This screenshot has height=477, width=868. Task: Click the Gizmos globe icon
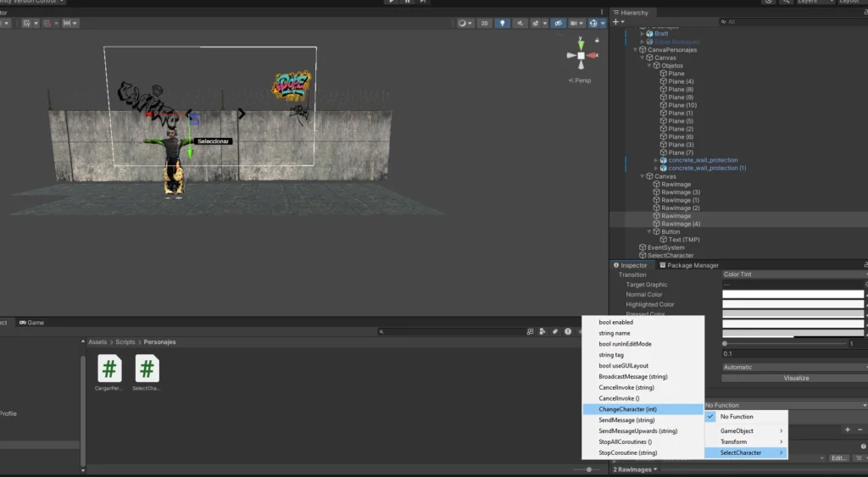coord(595,23)
